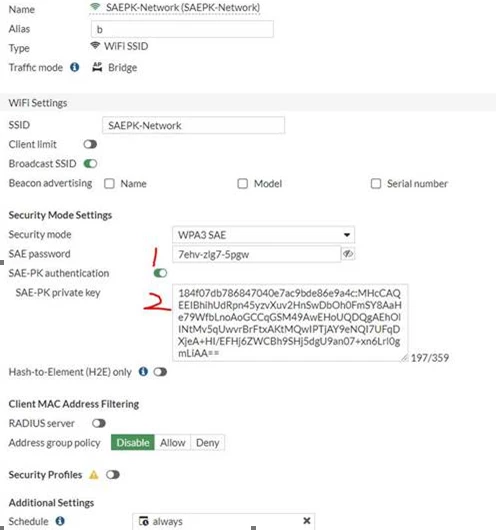Select Allow address group policy
Screen dimensions: 496x530
173,442
